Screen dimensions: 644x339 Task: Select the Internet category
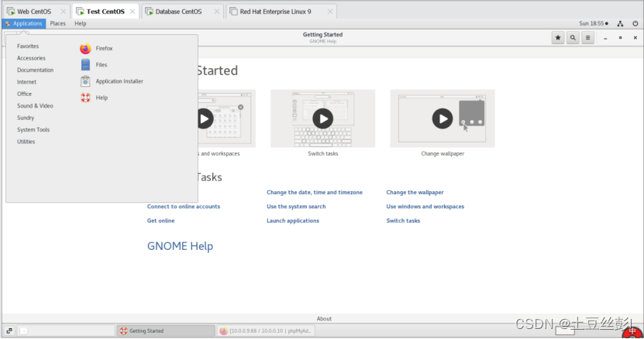click(26, 82)
